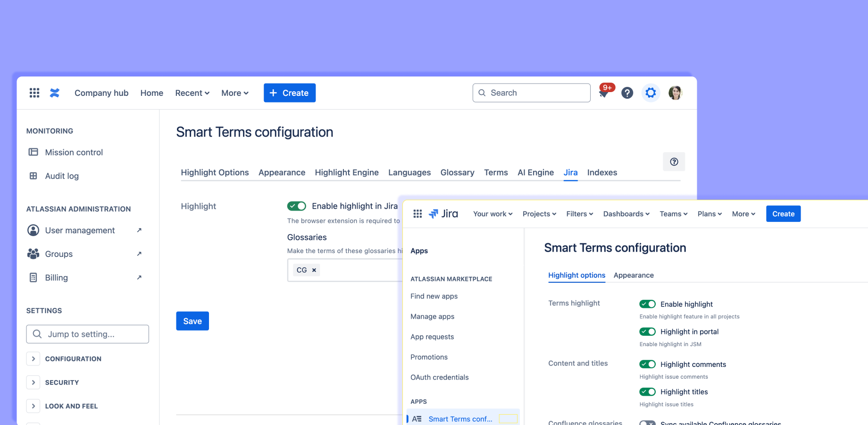The image size is (868, 425).
Task: Click the Save button
Action: pyautogui.click(x=192, y=321)
